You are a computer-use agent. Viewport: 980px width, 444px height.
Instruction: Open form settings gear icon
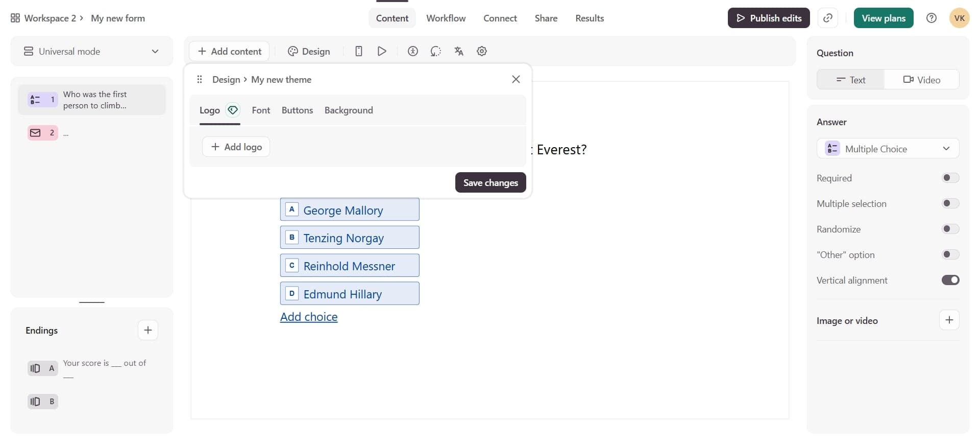[481, 51]
